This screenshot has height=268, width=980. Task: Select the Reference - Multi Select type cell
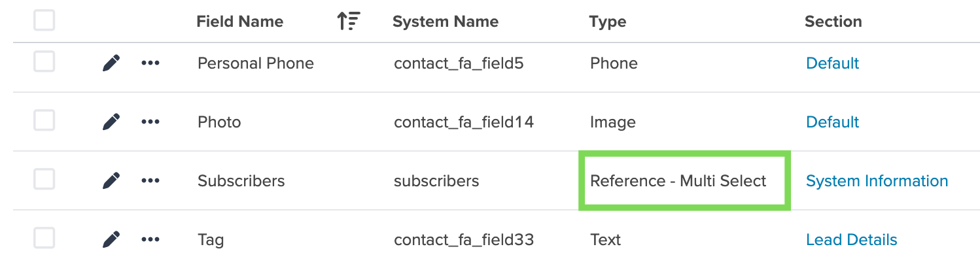pyautogui.click(x=685, y=181)
